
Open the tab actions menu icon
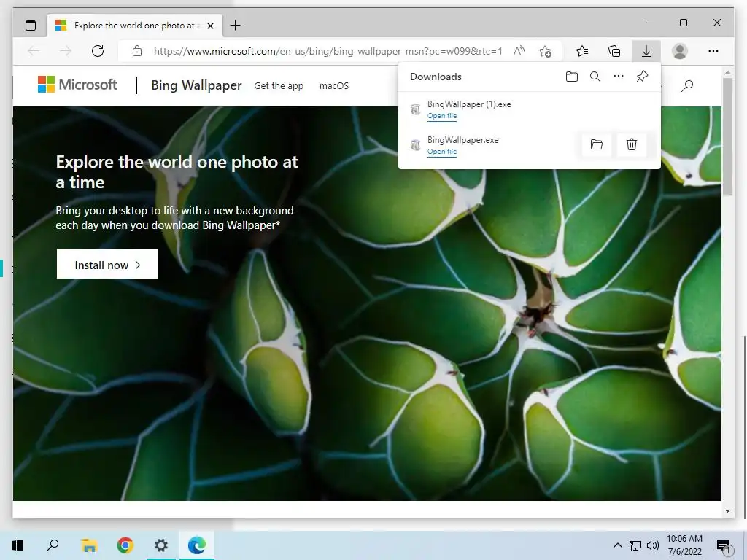(x=31, y=26)
